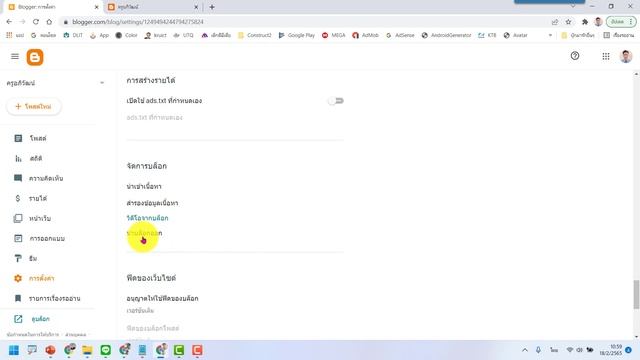
Task: Click the View blog external link icon
Action: pos(18,319)
